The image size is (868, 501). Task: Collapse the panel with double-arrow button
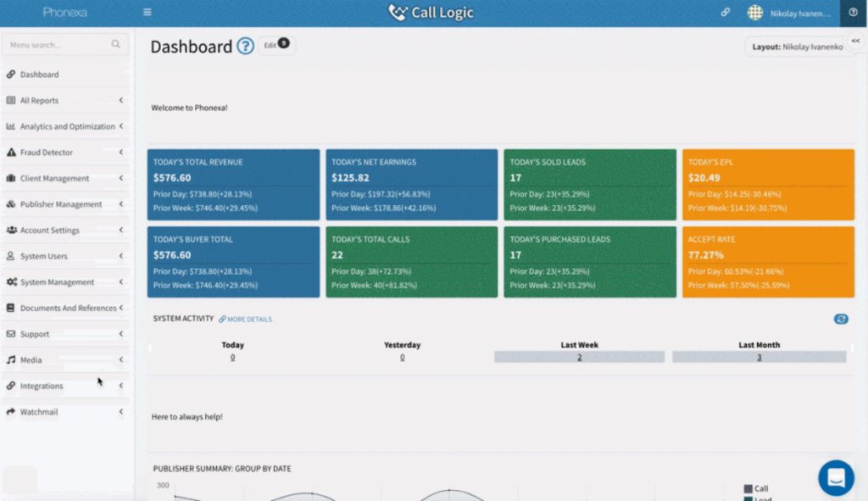click(855, 41)
